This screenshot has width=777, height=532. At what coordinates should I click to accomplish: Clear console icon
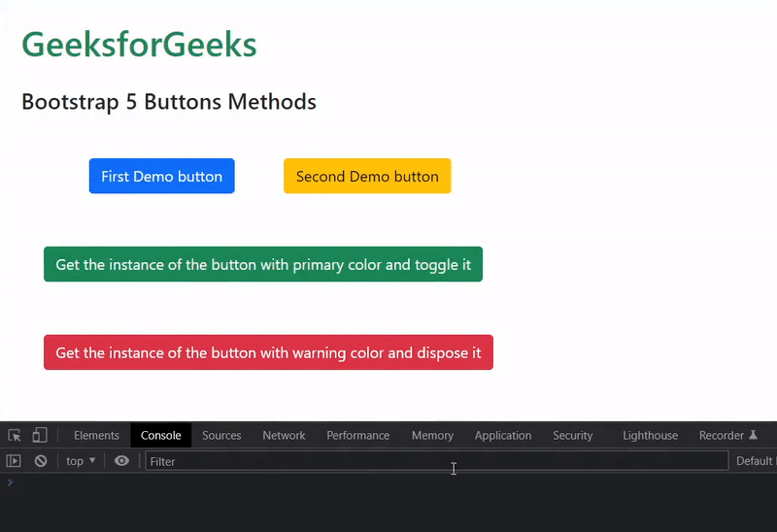[x=41, y=461]
